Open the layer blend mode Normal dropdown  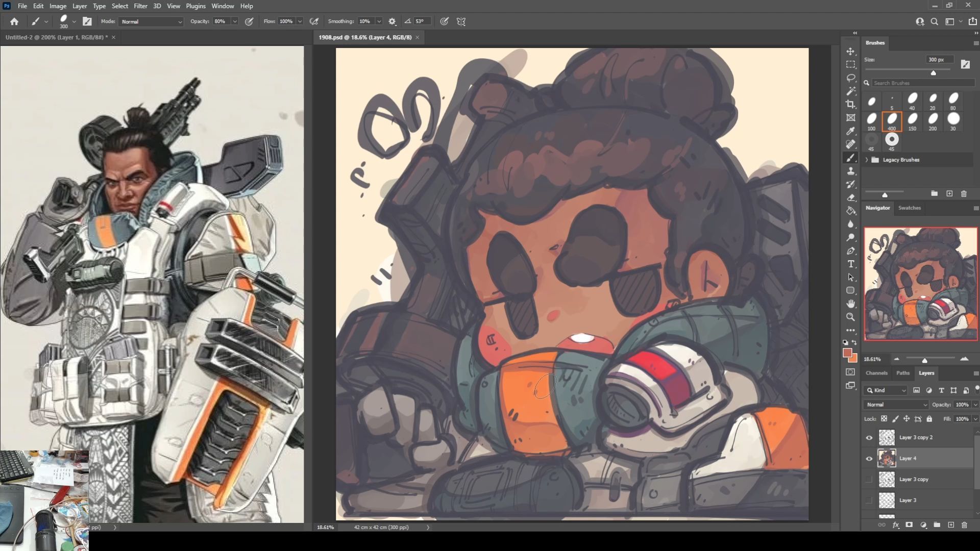tap(896, 405)
